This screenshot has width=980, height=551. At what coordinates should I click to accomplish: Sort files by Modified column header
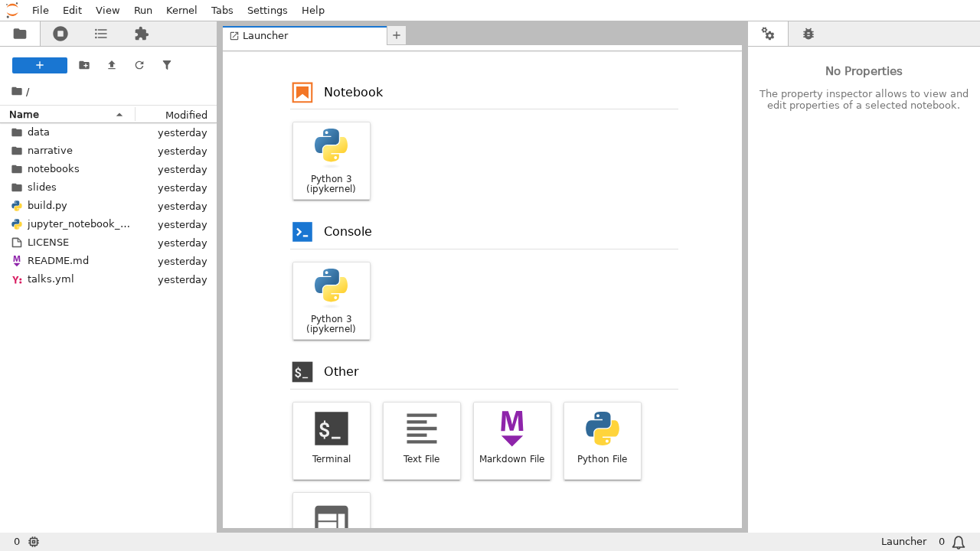pyautogui.click(x=176, y=115)
